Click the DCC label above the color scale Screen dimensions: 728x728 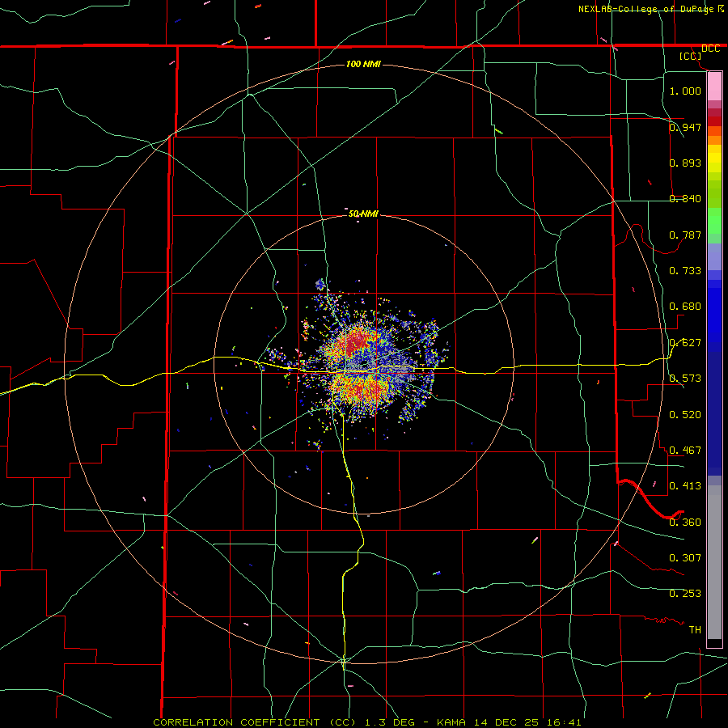click(x=710, y=49)
